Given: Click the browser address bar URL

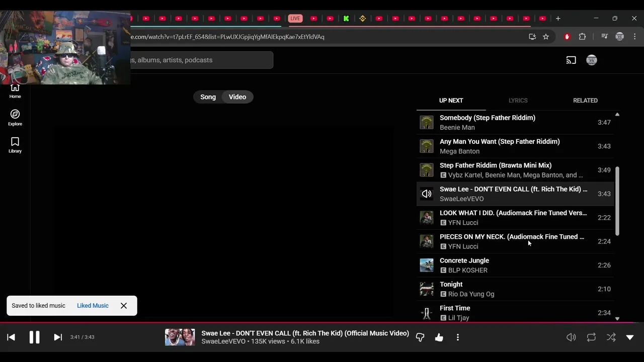Looking at the screenshot, I should [x=227, y=37].
